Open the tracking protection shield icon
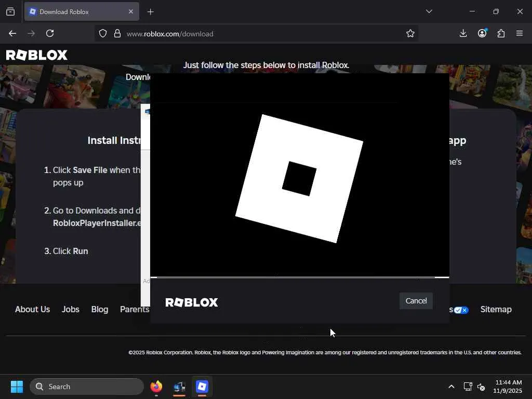 [x=103, y=33]
